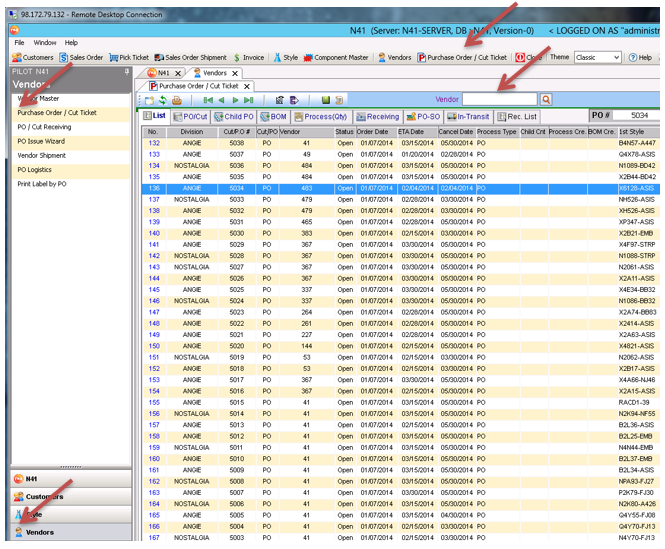Click the Customers toolbar icon
665x549 pixels.
32,58
